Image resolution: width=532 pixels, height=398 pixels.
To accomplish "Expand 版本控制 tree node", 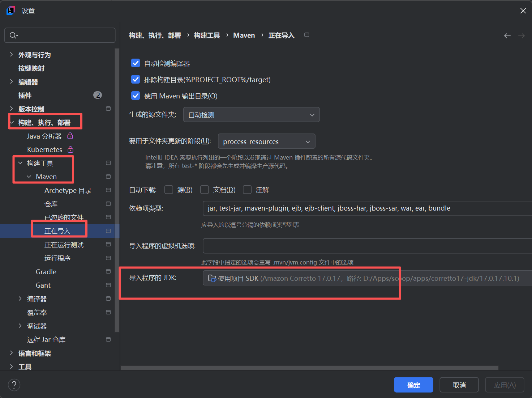I will [x=11, y=109].
